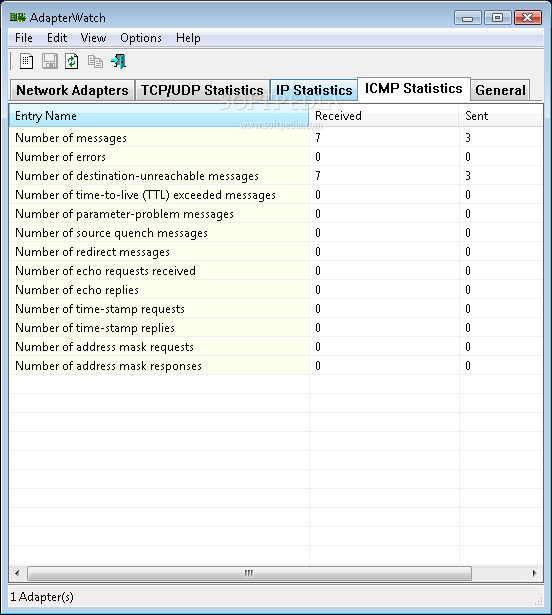Image resolution: width=552 pixels, height=615 pixels.
Task: Click the horizontal scrollbar left arrow
Action: click(x=17, y=573)
